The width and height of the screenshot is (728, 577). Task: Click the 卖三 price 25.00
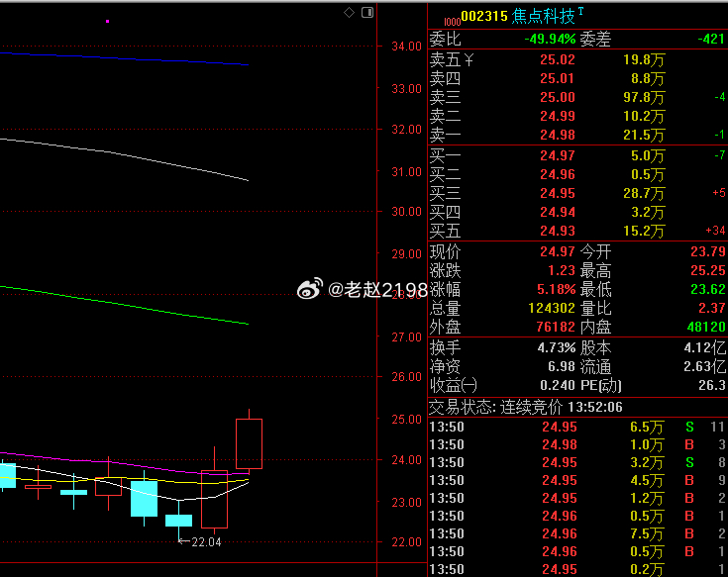[x=557, y=97]
